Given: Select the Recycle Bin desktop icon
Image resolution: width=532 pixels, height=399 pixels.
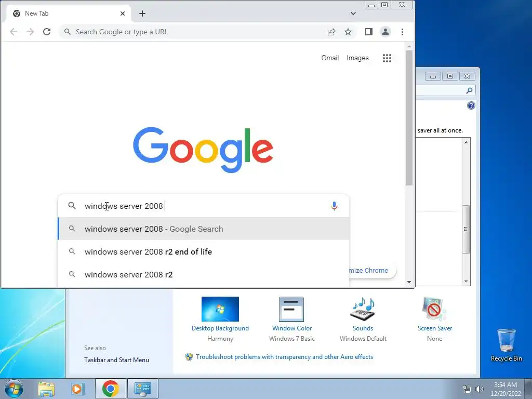Looking at the screenshot, I should (x=506, y=345).
